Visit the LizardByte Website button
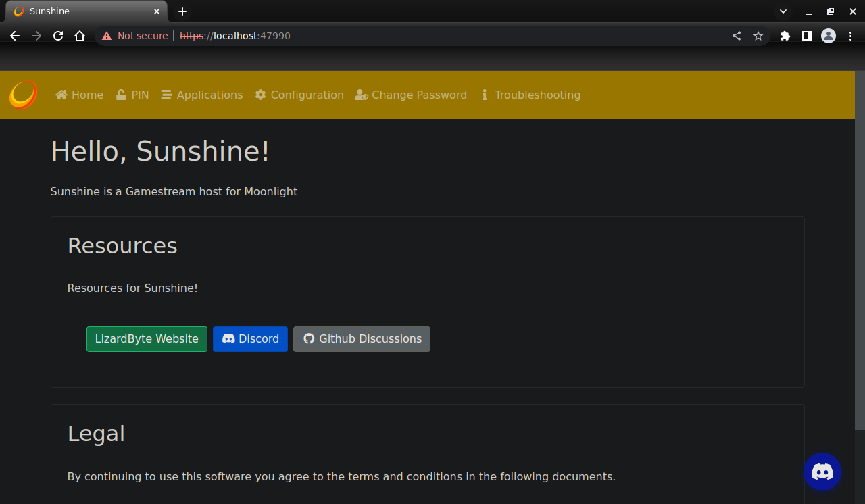865x504 pixels. (x=147, y=339)
